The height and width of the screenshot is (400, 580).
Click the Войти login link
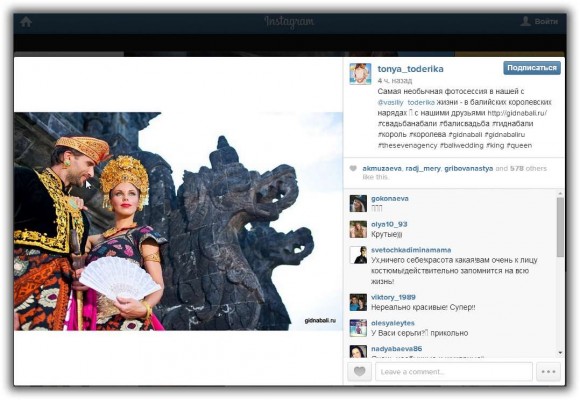tap(546, 21)
